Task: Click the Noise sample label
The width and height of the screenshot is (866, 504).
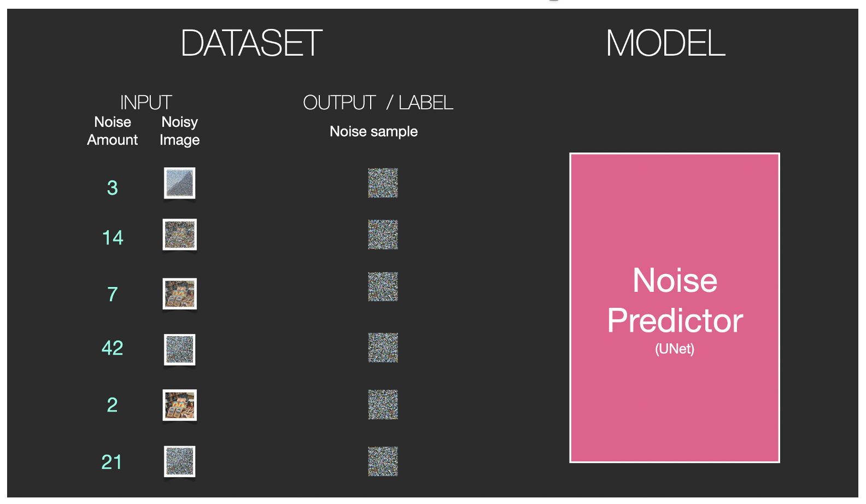Action: point(373,132)
